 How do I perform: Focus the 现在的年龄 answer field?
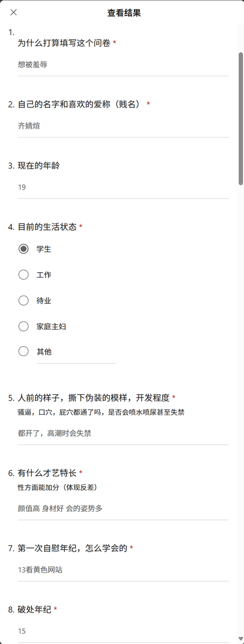point(123,187)
